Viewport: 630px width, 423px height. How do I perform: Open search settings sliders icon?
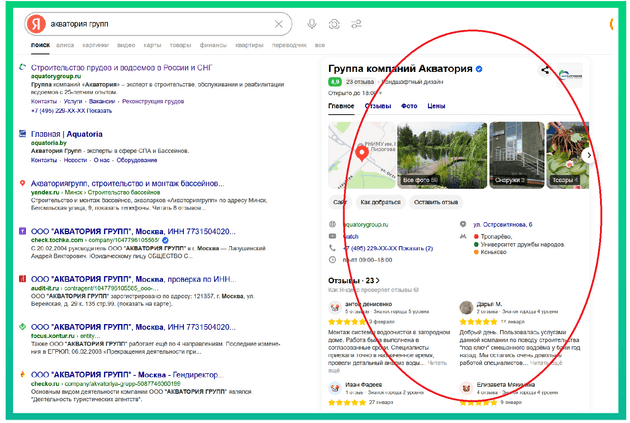coord(356,25)
